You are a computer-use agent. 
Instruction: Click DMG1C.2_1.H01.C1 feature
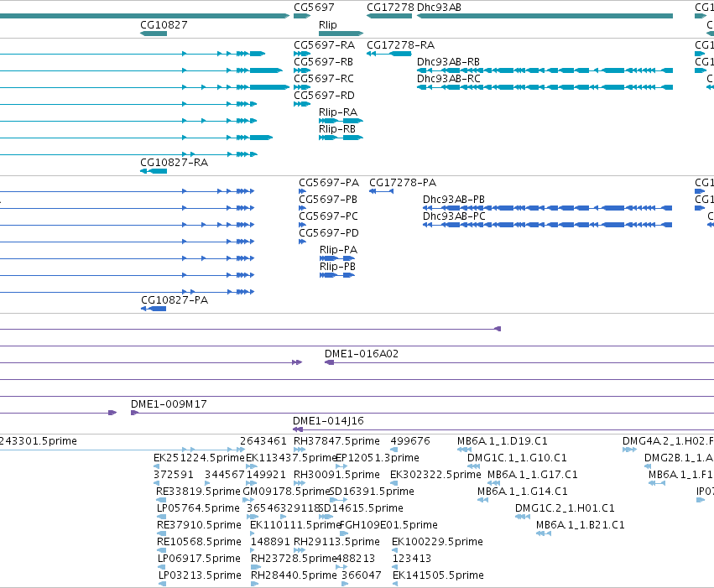[x=565, y=508]
